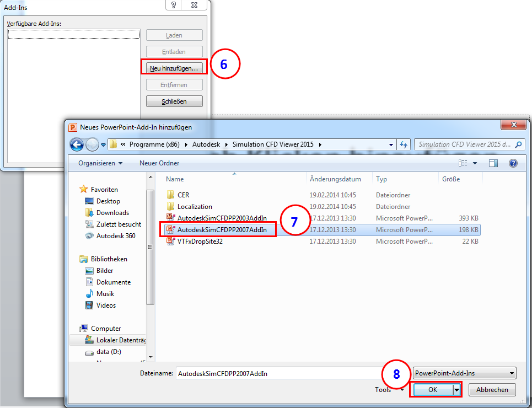This screenshot has height=408, width=532.
Task: Open the Organisieren menu
Action: 100,163
